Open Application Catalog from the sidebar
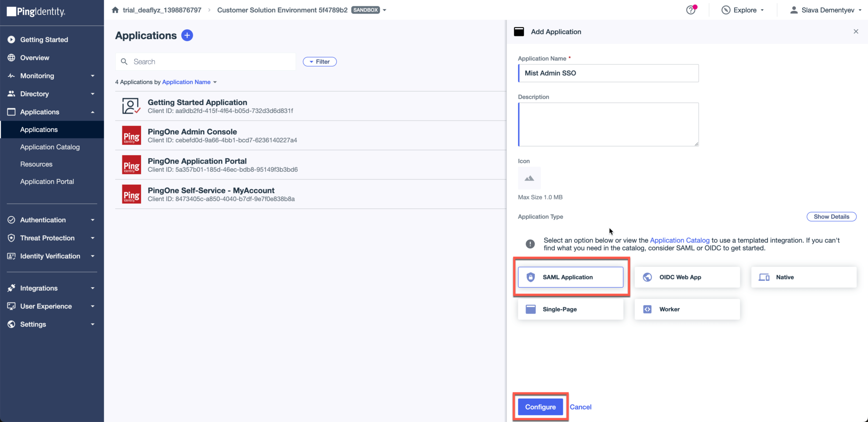 (50, 147)
